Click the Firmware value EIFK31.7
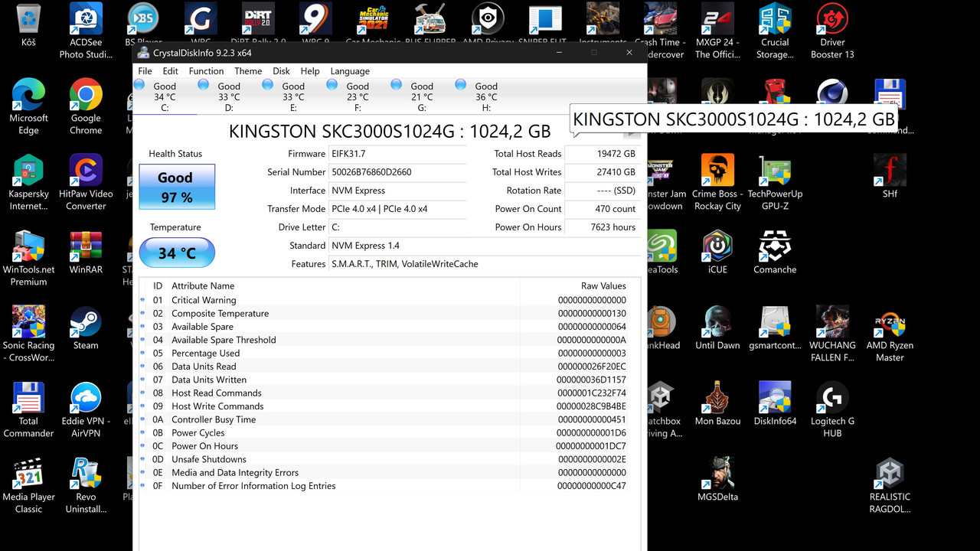 [x=397, y=154]
